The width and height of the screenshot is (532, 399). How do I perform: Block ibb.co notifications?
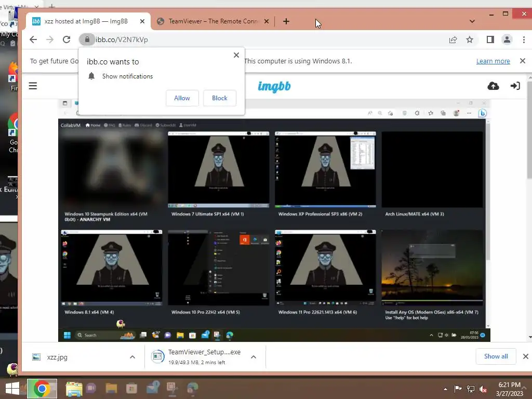click(220, 98)
